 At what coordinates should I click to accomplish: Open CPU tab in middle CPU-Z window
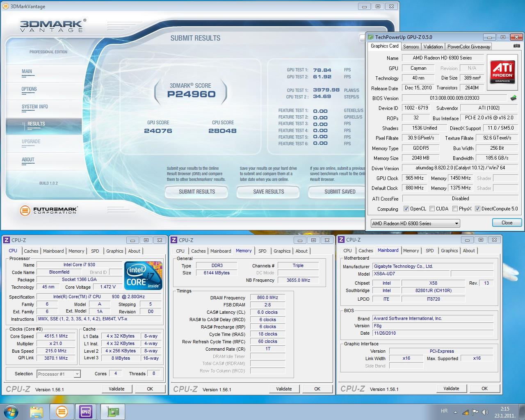180,251
